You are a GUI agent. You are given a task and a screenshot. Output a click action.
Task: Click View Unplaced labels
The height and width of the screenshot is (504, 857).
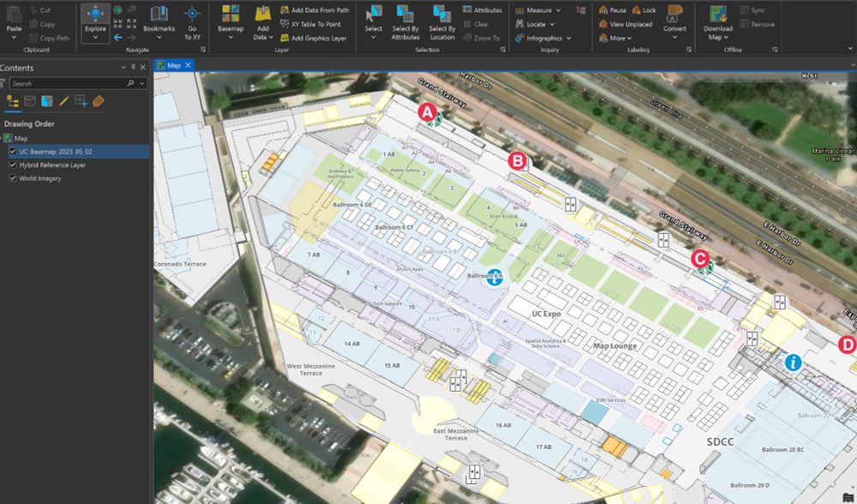pos(626,24)
